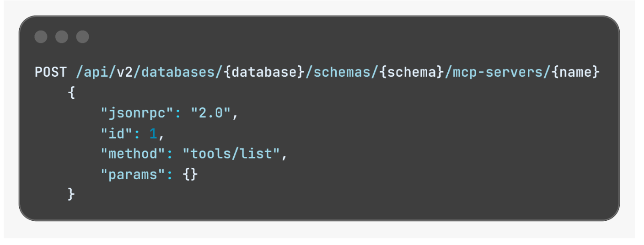Click the POST method keyword
Image resolution: width=644 pixels, height=245 pixels.
51,72
